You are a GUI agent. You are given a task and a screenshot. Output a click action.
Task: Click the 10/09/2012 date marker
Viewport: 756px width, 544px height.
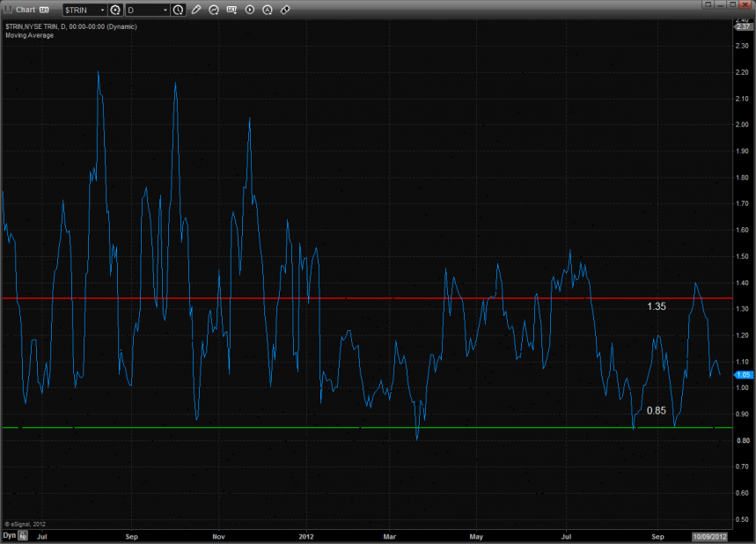pyautogui.click(x=708, y=535)
